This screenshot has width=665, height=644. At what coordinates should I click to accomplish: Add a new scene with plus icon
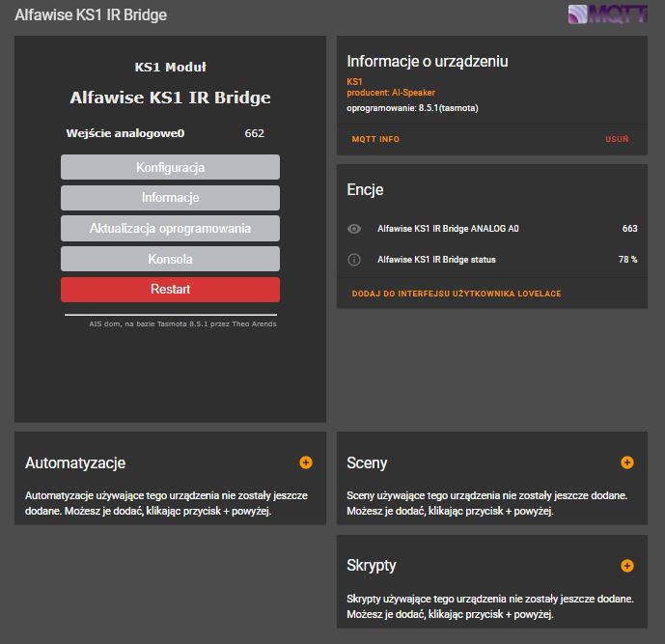[627, 462]
